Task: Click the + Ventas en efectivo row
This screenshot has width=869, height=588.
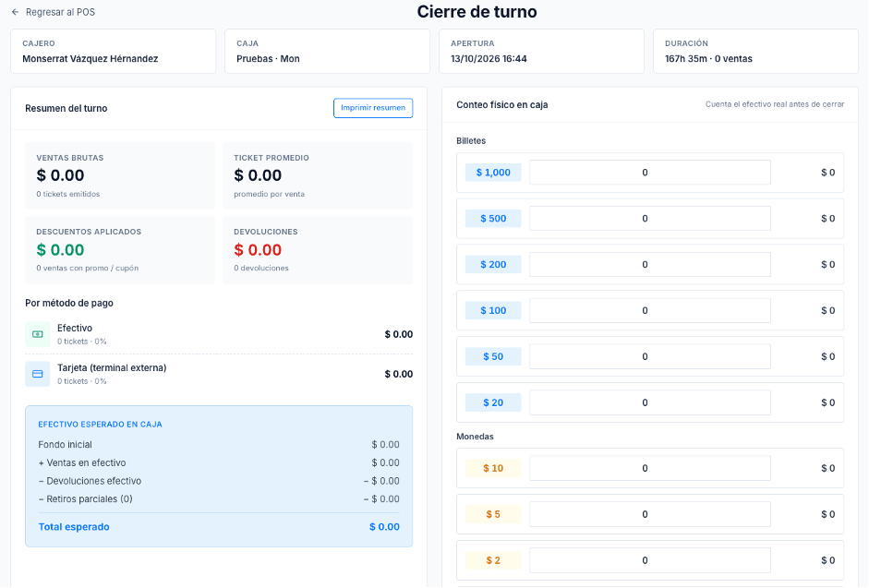Action: 219,462
